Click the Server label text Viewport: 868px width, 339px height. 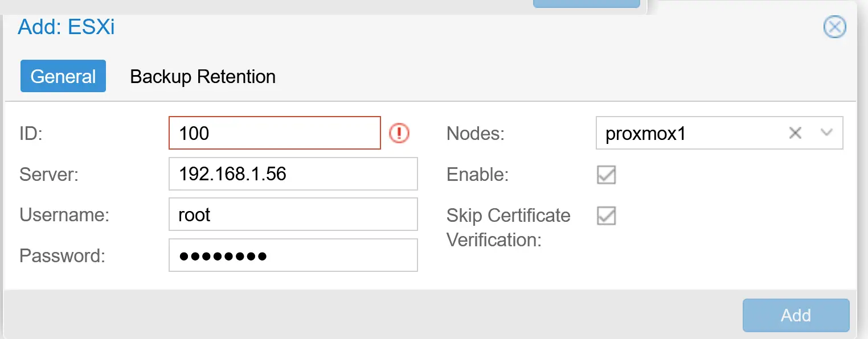click(x=49, y=174)
